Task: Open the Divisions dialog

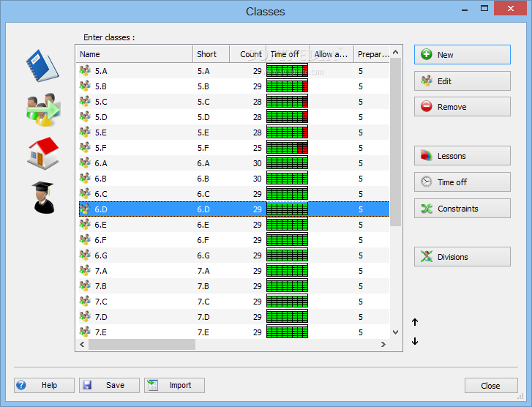Action: coord(462,257)
